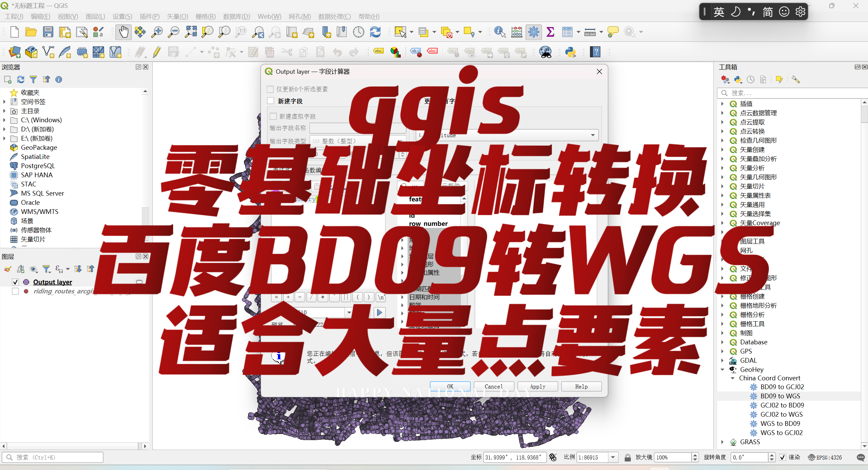Toggle the render checkbox in status bar
The image size is (868, 470).
click(782, 457)
